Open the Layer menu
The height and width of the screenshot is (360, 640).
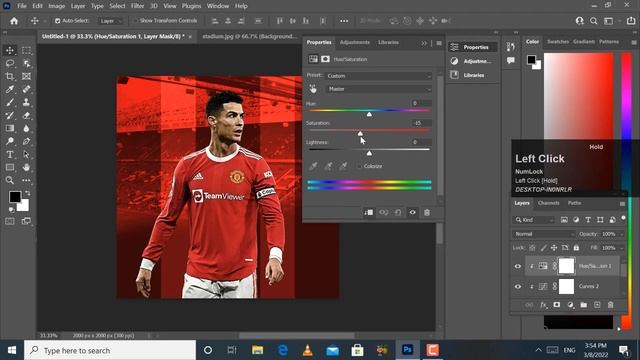[78, 6]
